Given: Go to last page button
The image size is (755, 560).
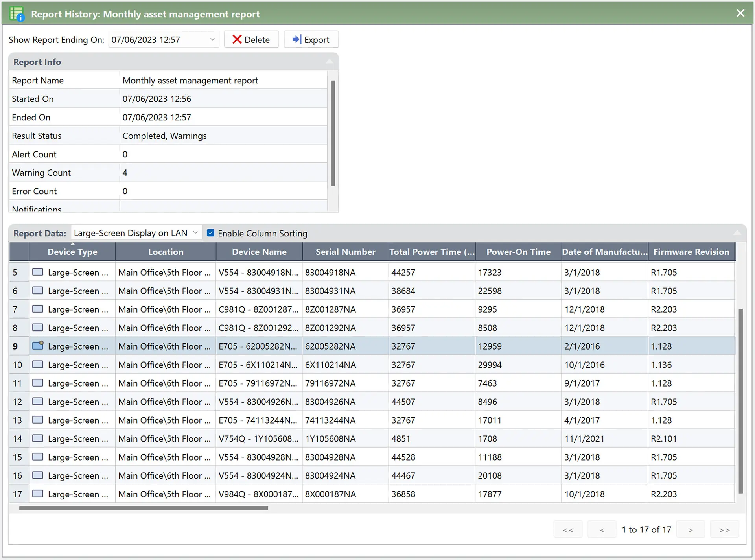Looking at the screenshot, I should [x=724, y=530].
